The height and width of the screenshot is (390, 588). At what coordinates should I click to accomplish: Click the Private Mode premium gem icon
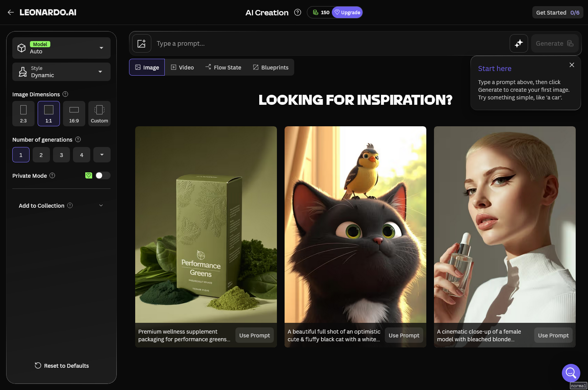click(89, 175)
